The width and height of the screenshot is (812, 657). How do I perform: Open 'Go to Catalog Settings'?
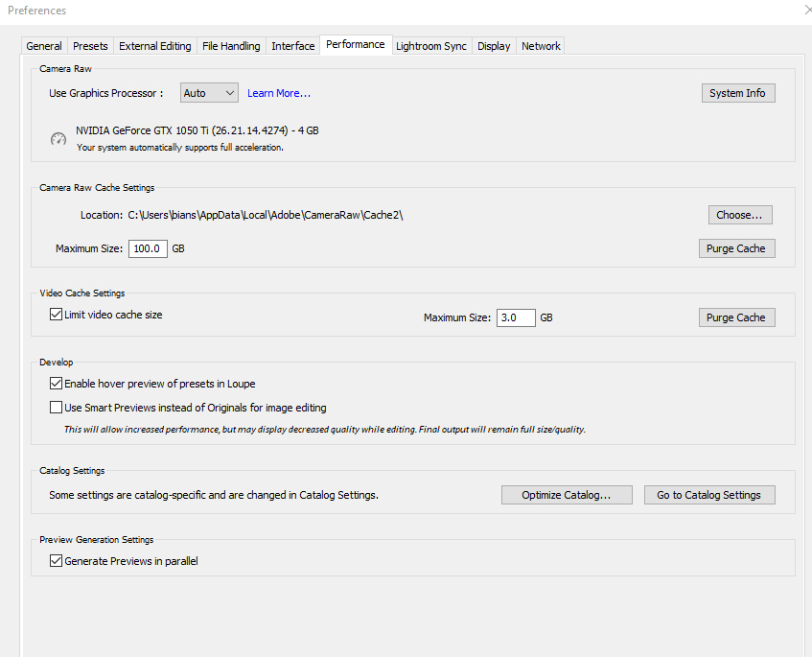[x=709, y=494]
